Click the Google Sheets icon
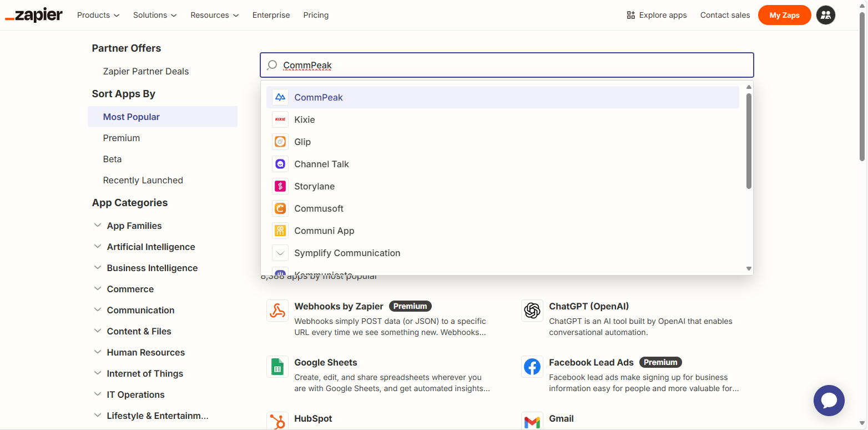Viewport: 868px width, 430px height. (277, 367)
